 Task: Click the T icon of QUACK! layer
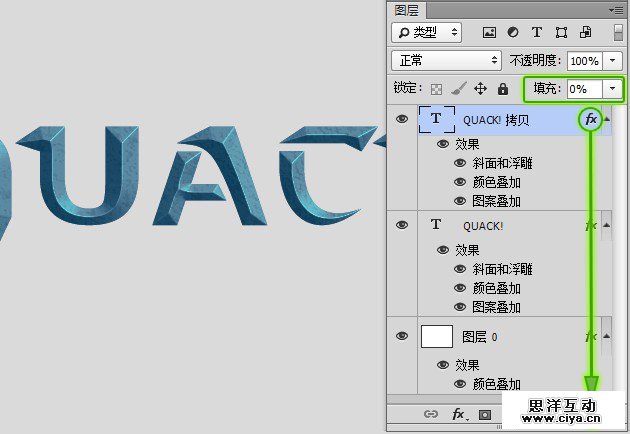[x=436, y=225]
